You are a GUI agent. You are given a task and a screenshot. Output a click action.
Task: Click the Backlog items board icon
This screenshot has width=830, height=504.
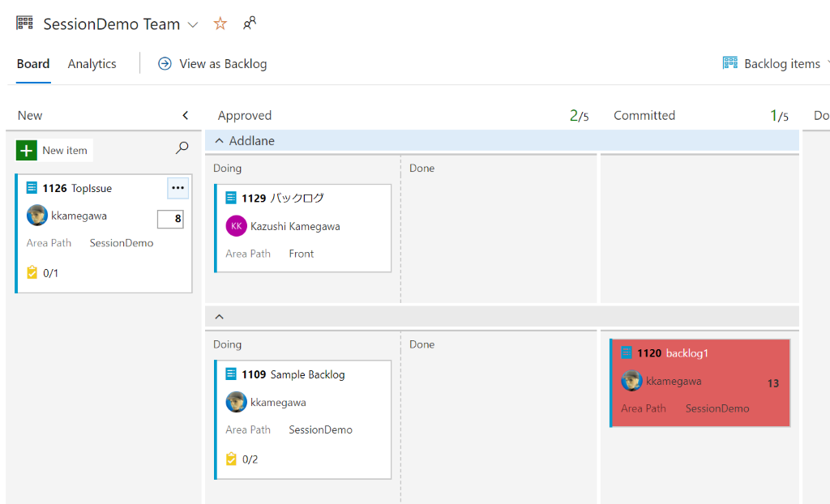[x=730, y=63]
